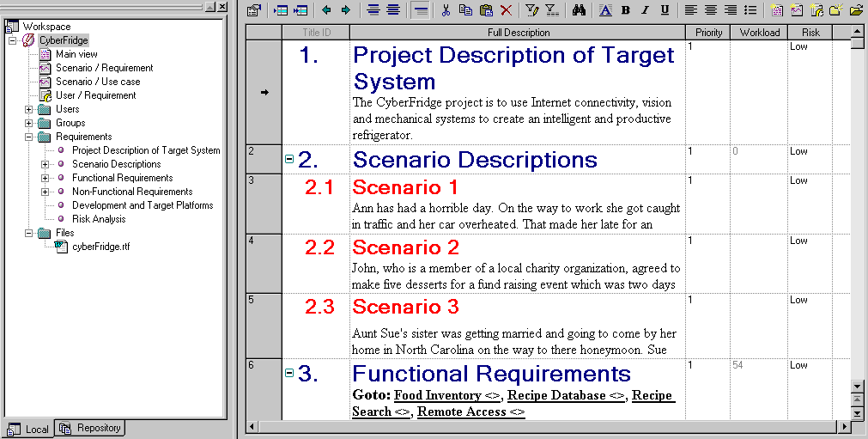Viewport: 868px width, 439px height.
Task: Click the Workload column header
Action: click(x=760, y=33)
